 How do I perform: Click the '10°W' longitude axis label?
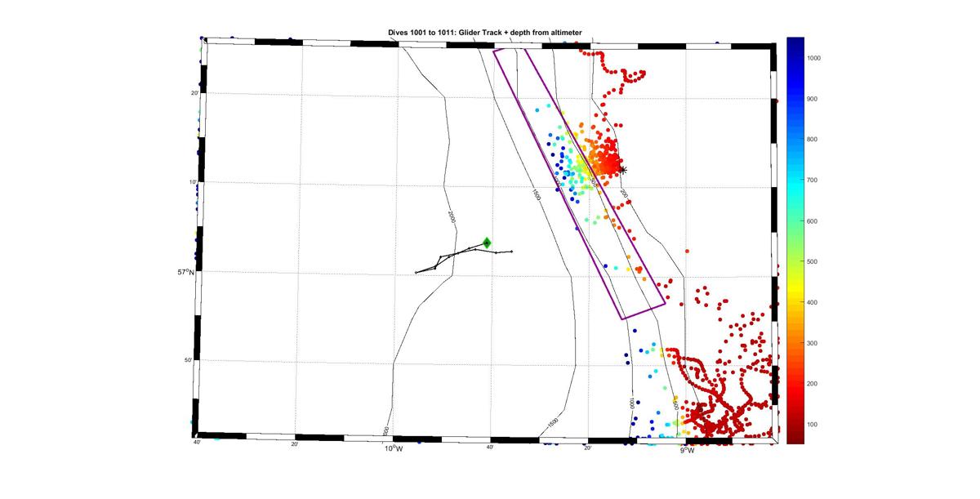(x=394, y=448)
